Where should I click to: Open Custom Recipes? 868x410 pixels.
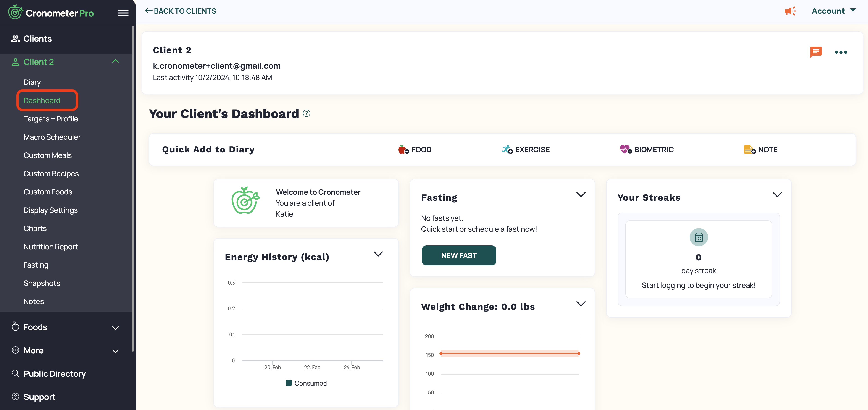pyautogui.click(x=51, y=174)
